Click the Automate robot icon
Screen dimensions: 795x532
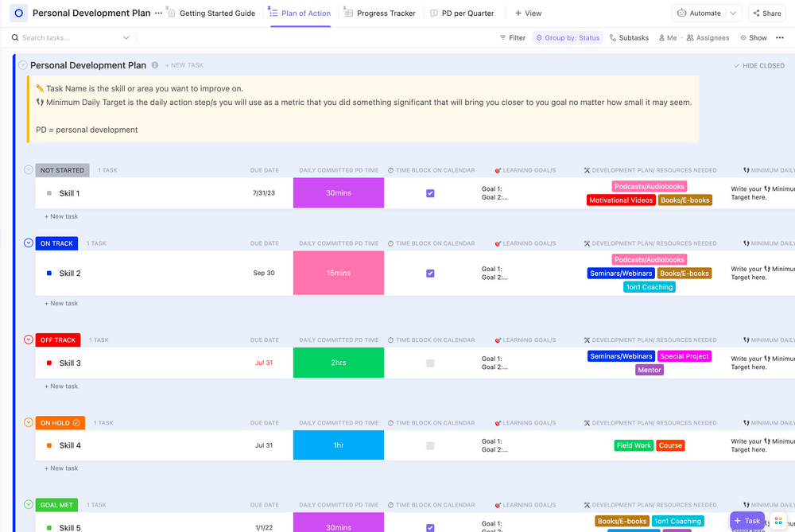click(x=682, y=14)
